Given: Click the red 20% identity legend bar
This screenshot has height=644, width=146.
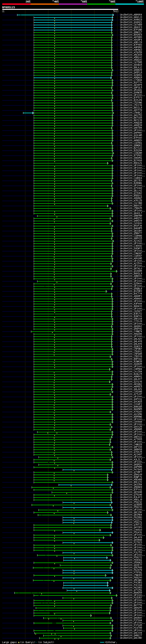Looking at the screenshot, I should tap(16, 4).
